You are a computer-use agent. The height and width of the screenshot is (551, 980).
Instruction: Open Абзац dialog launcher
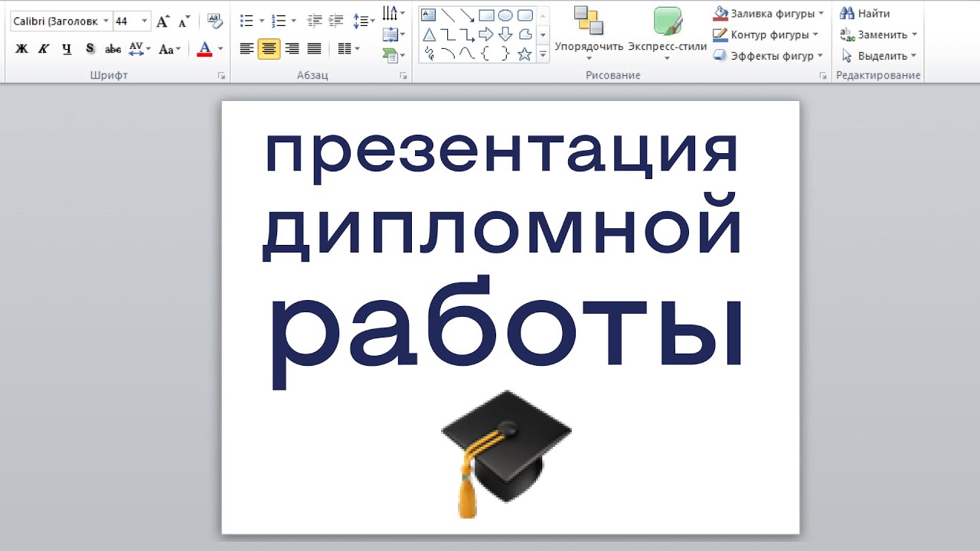coord(403,76)
